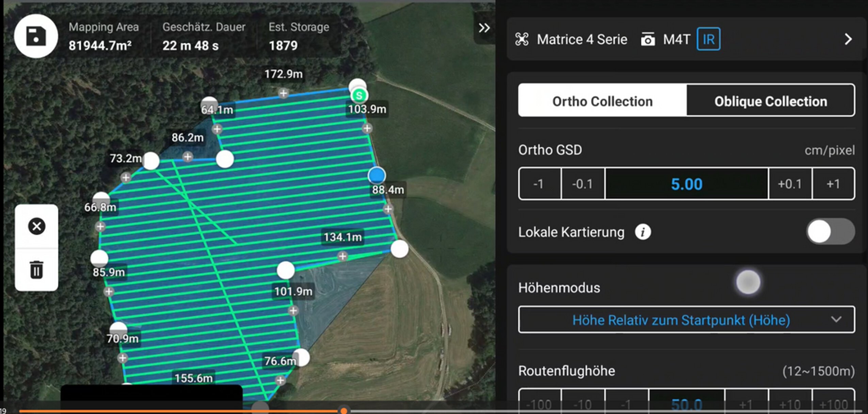Select the green S start point marker

pos(359,95)
